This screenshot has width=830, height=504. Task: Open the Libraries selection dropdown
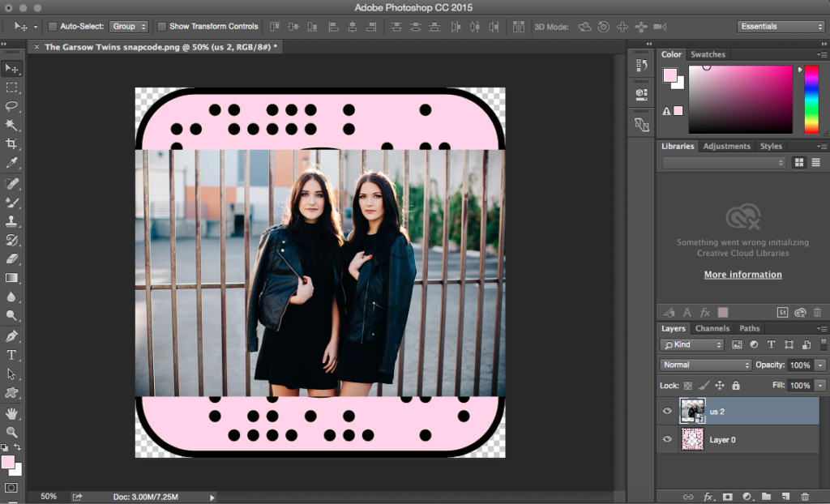(x=724, y=163)
